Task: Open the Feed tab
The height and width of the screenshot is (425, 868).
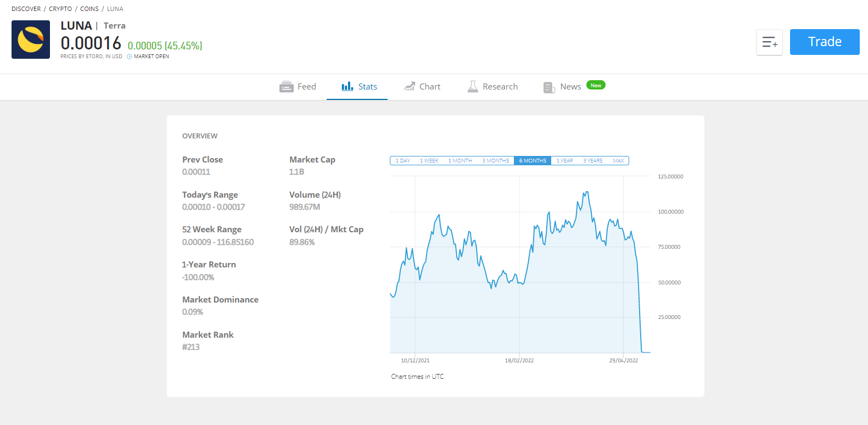Action: click(x=298, y=87)
